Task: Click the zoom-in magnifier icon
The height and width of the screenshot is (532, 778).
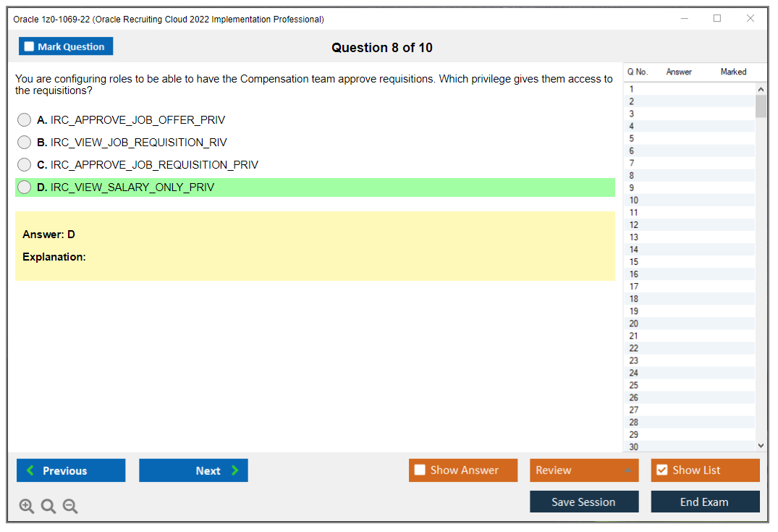Action: coord(26,506)
